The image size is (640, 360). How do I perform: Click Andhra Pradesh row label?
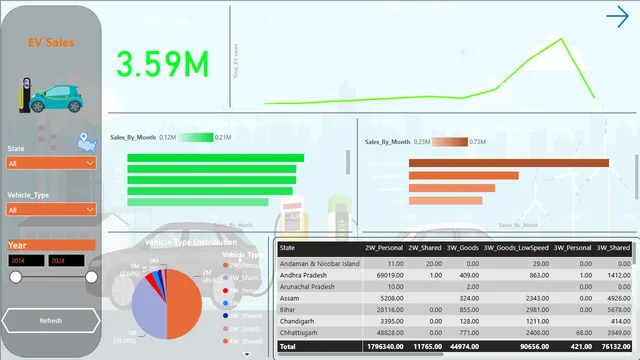coord(303,276)
